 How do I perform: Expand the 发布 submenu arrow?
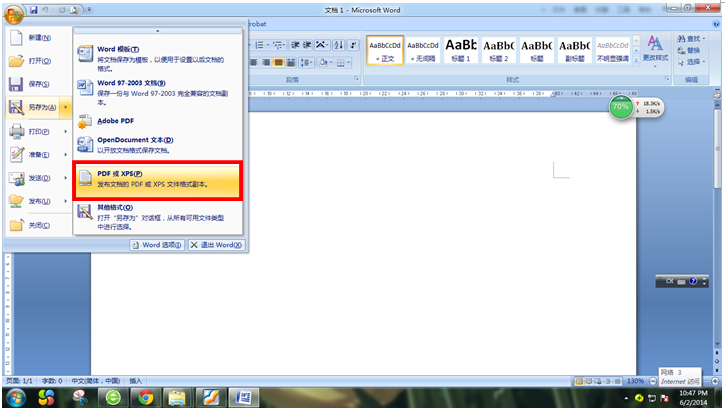tap(66, 201)
